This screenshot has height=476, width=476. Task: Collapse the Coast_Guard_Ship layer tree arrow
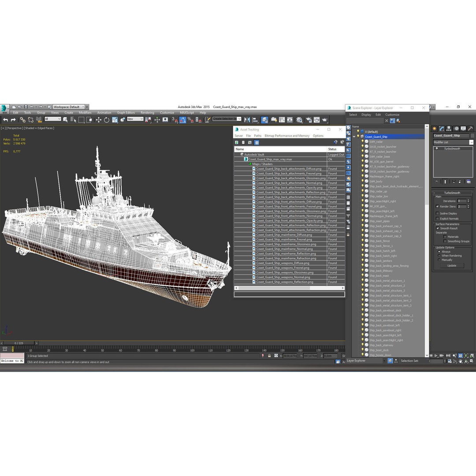[354, 137]
